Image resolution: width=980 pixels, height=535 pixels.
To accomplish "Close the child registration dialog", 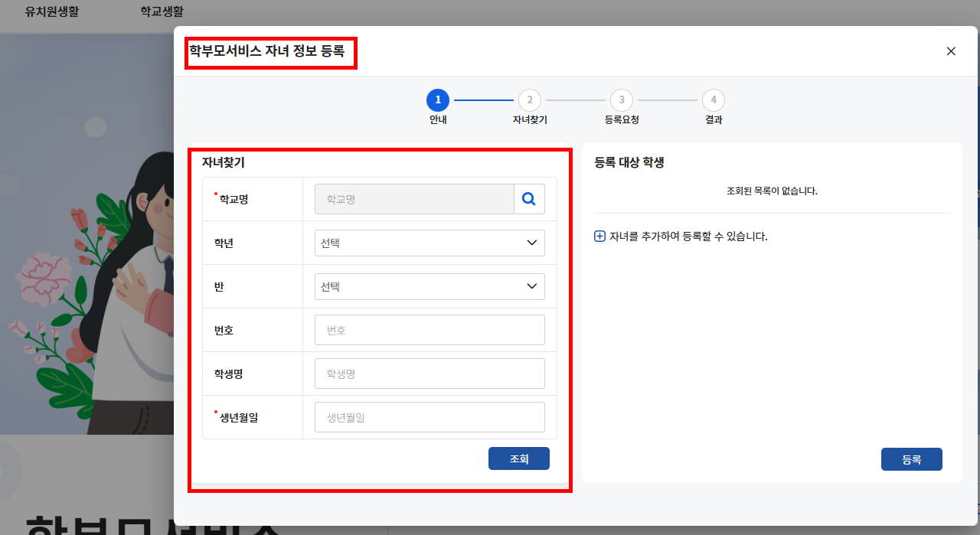I will click(x=951, y=51).
